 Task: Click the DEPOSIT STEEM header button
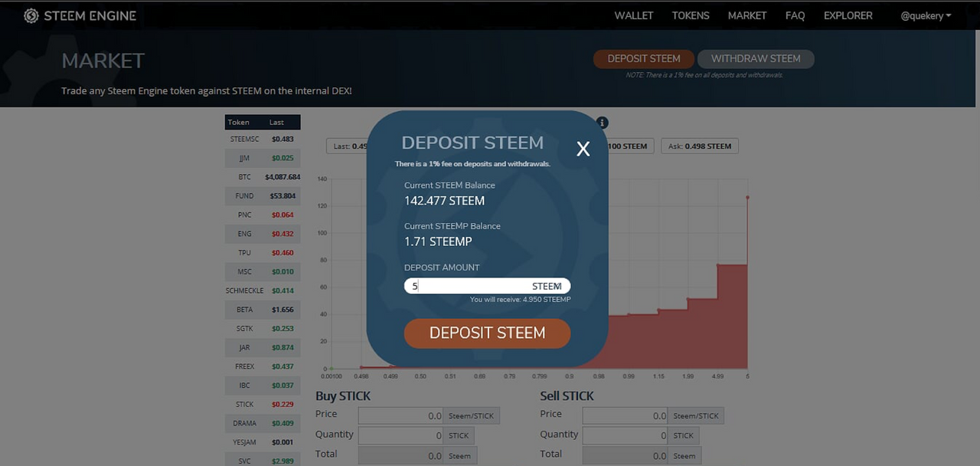click(644, 59)
